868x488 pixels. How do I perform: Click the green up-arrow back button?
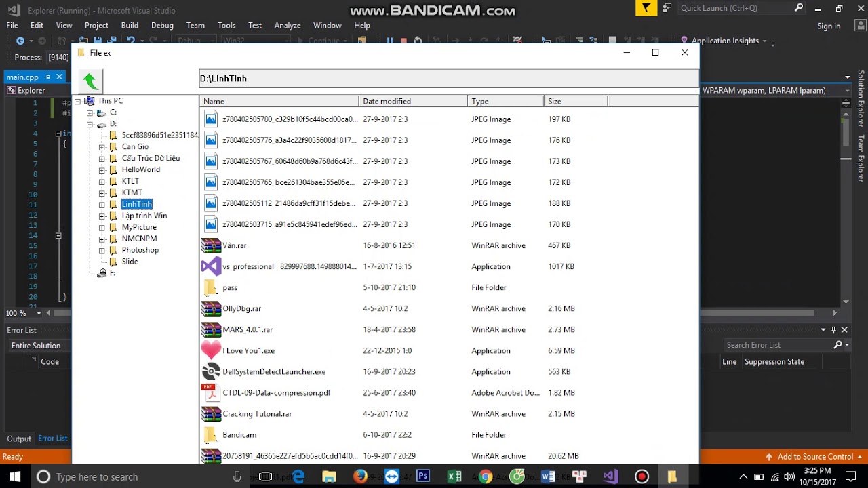coord(91,81)
